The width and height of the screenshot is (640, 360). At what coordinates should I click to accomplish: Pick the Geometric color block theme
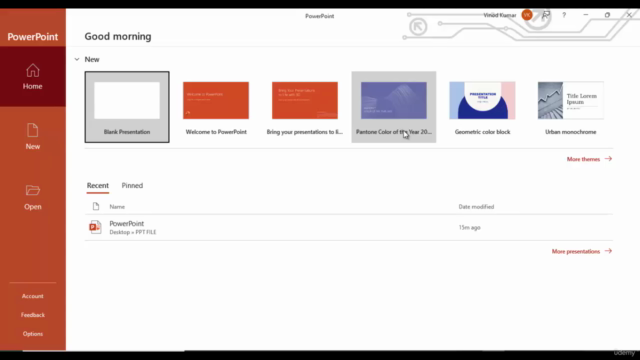click(482, 107)
